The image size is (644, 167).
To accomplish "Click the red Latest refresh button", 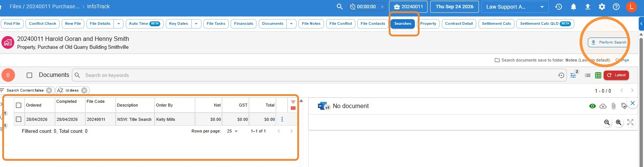I will coord(616,75).
